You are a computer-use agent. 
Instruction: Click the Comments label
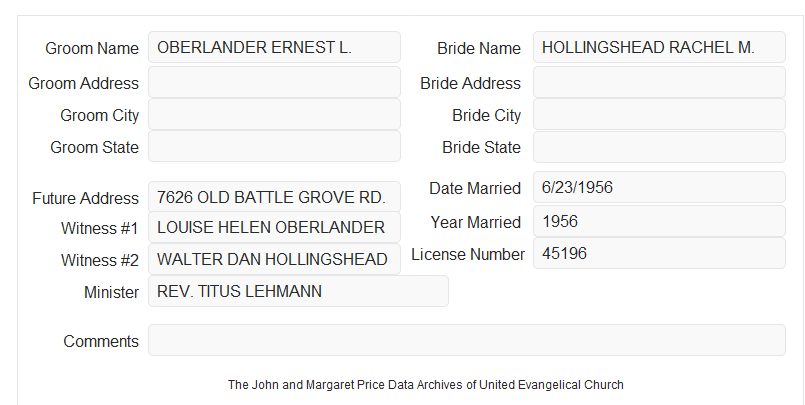pos(101,341)
